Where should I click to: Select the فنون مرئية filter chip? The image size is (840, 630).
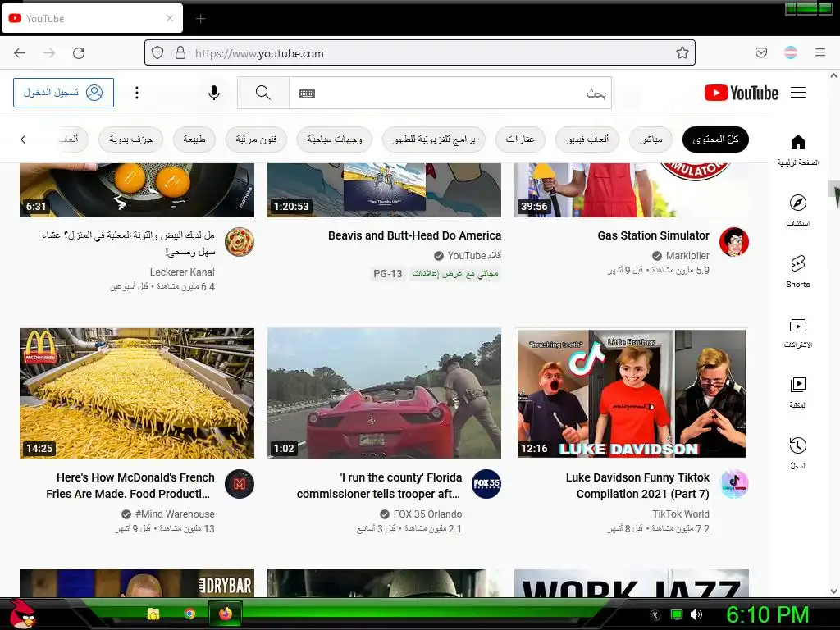coord(256,139)
